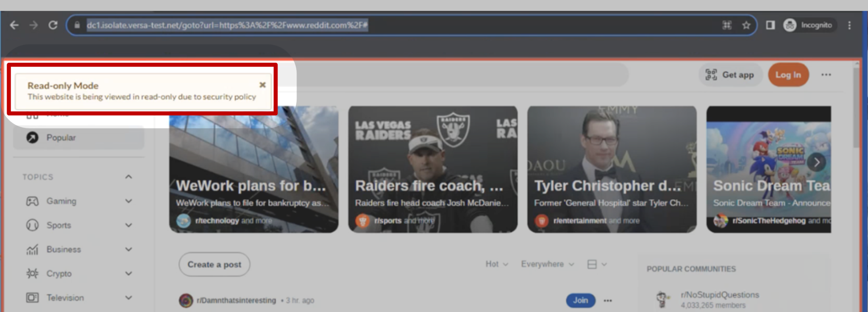Expand the Business topic chevron
This screenshot has height=312, width=868.
tap(128, 250)
